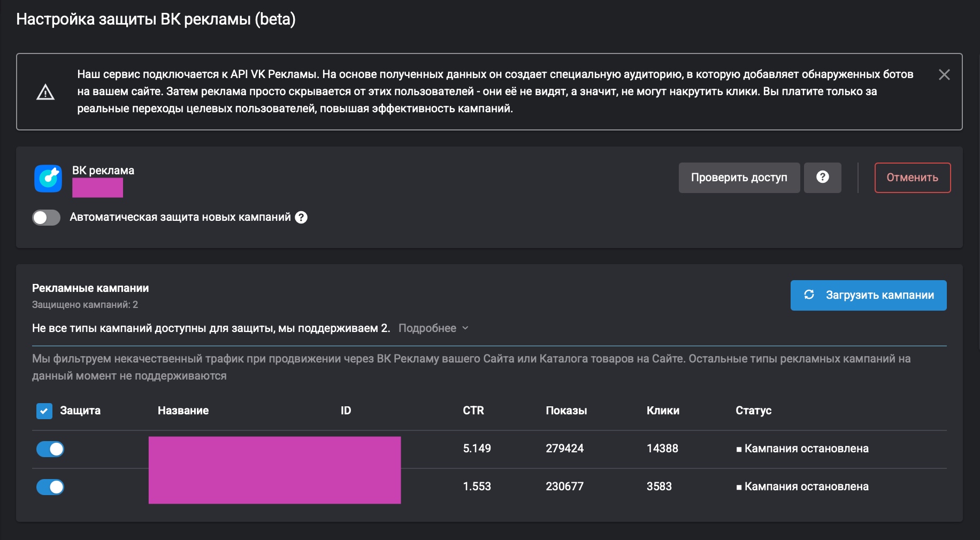Click Кампания остановлена status in 14388 clicks row

point(802,449)
